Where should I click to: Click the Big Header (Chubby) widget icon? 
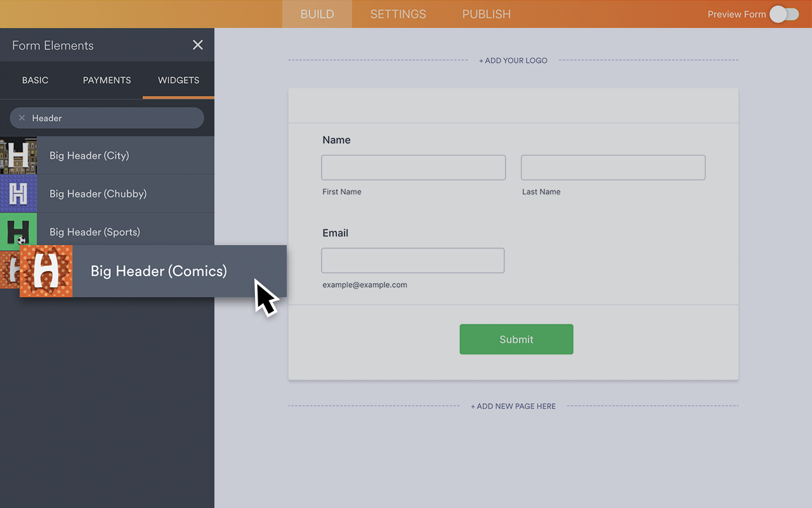(18, 194)
